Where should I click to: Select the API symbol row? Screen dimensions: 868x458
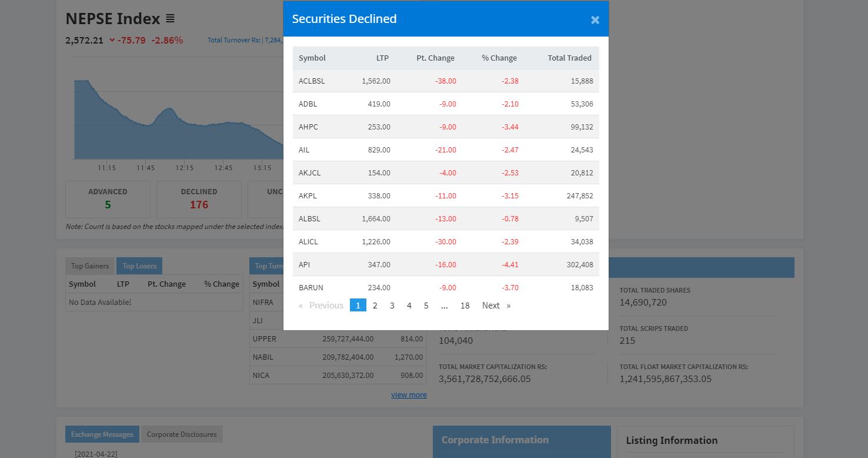coord(446,264)
